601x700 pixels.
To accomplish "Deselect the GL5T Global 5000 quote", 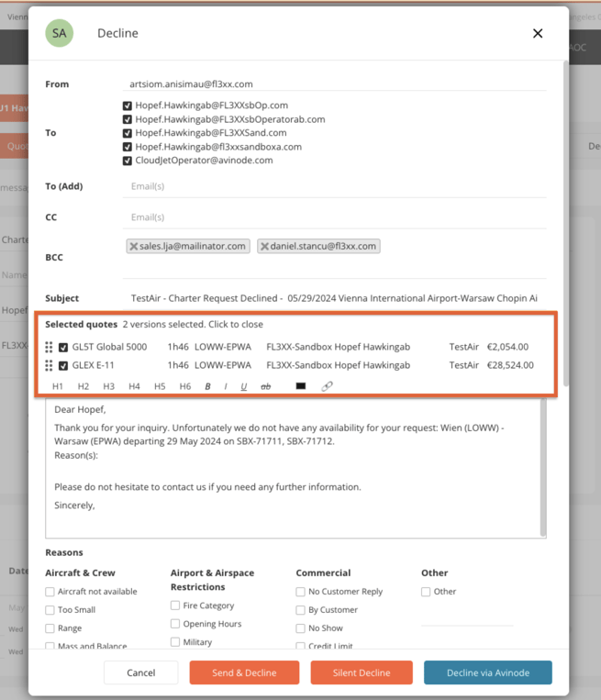I will [63, 348].
